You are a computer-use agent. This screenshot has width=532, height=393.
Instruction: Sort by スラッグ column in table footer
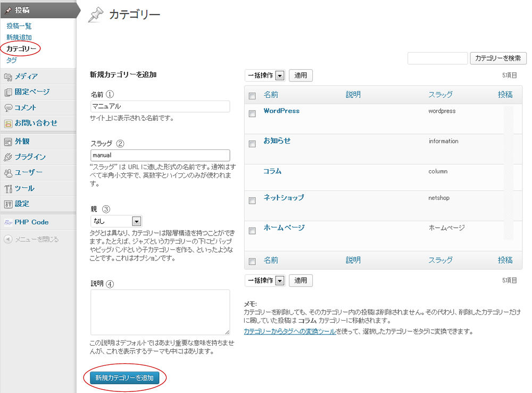[440, 260]
